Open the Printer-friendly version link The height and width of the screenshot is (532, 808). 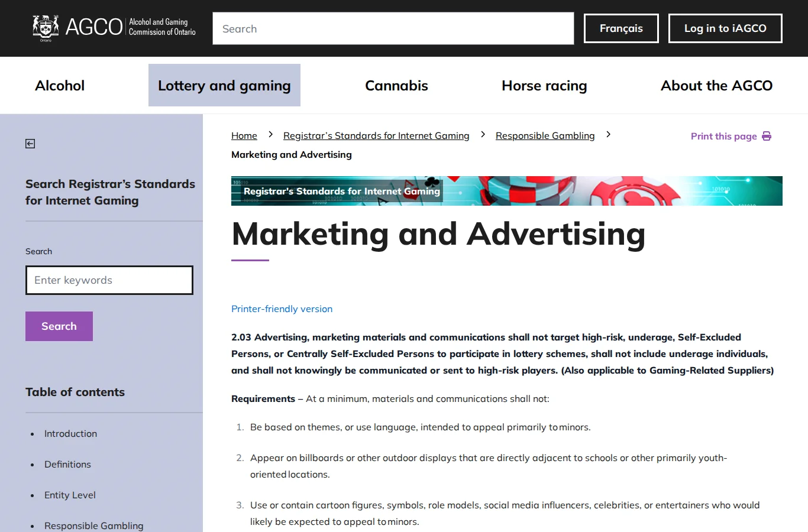[282, 309]
